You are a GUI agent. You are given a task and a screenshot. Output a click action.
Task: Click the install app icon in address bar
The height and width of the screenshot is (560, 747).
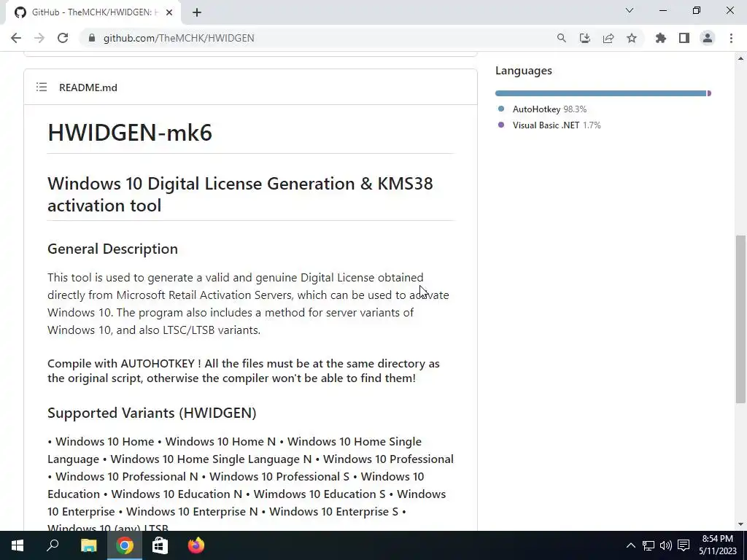585,38
